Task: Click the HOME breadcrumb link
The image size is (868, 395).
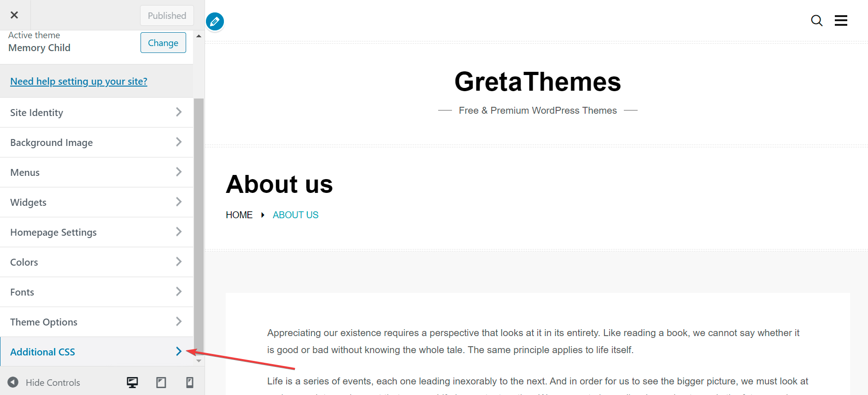Action: pos(239,215)
